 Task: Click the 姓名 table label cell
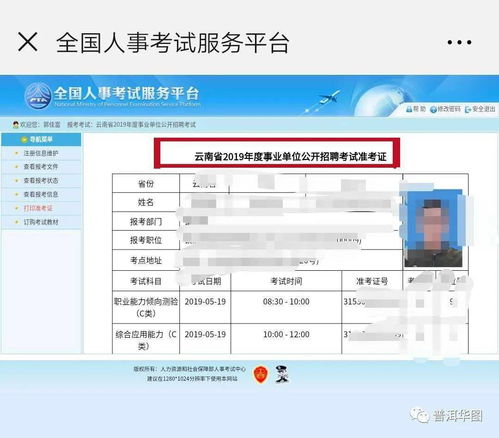click(146, 202)
